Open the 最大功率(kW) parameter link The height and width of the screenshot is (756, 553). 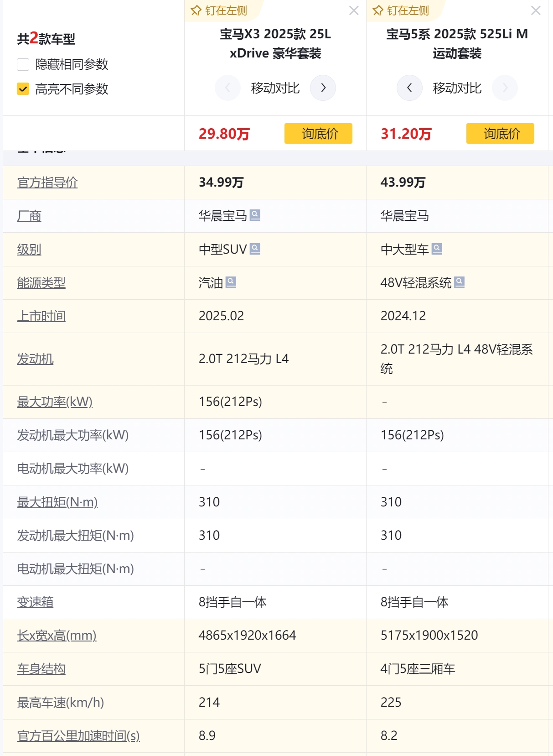point(55,402)
